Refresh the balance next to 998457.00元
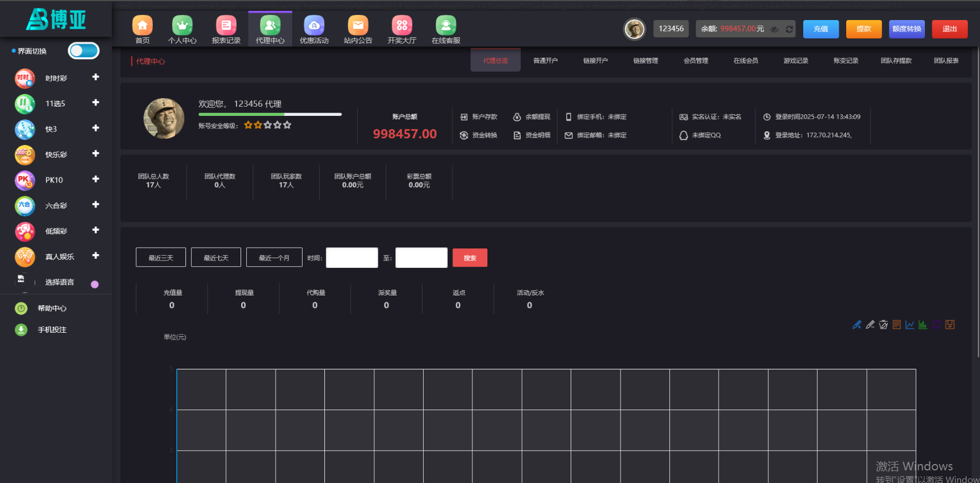This screenshot has height=483, width=980. [x=789, y=29]
